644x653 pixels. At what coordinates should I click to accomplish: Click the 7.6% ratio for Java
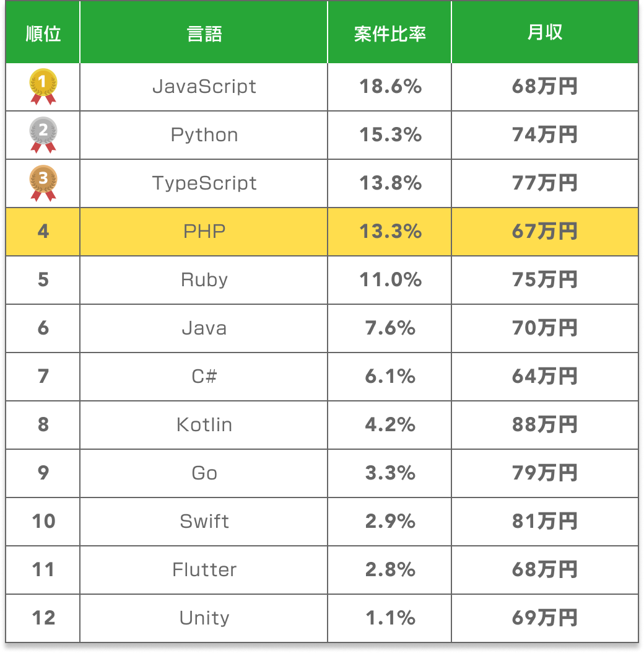pos(390,328)
